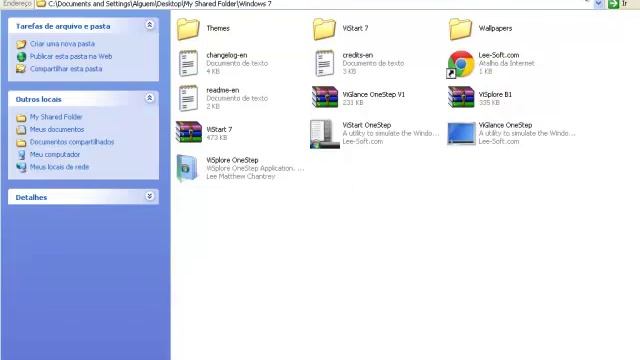
Task: Select the ViGlance OneStep application icon
Action: point(461,133)
